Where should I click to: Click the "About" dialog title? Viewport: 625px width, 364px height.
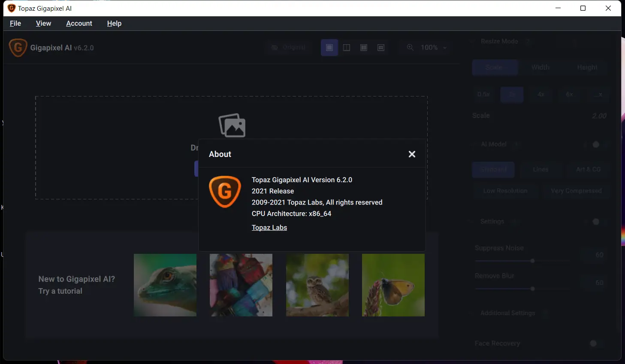[x=220, y=154]
